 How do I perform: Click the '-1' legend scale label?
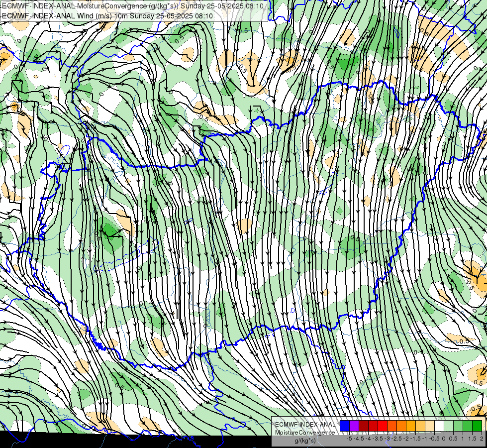[425, 439]
